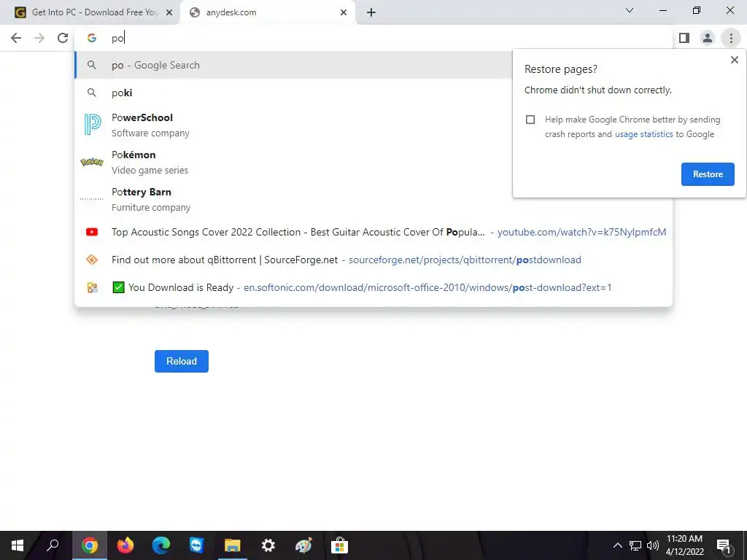This screenshot has width=747, height=560.
Task: Close the Restore pages popup
Action: click(734, 60)
